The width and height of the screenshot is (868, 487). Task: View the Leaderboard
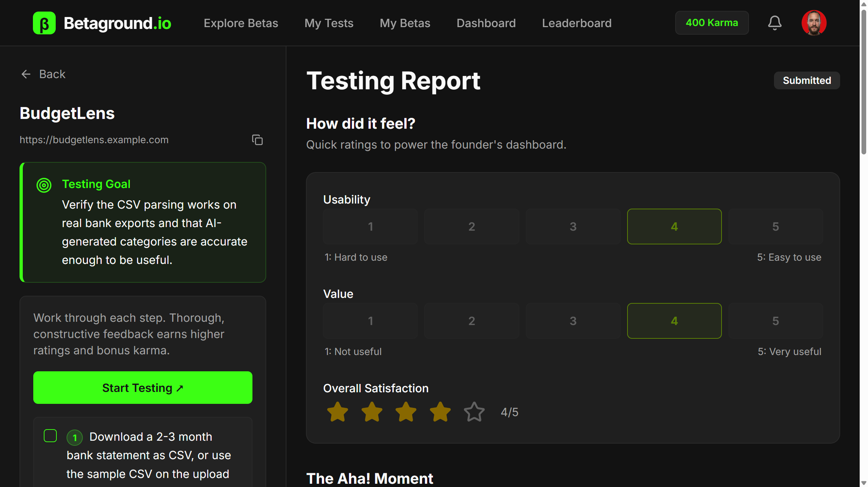point(577,23)
